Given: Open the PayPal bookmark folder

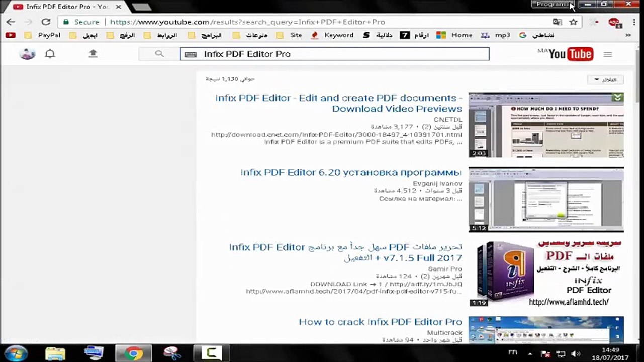Looking at the screenshot, I should [43, 35].
